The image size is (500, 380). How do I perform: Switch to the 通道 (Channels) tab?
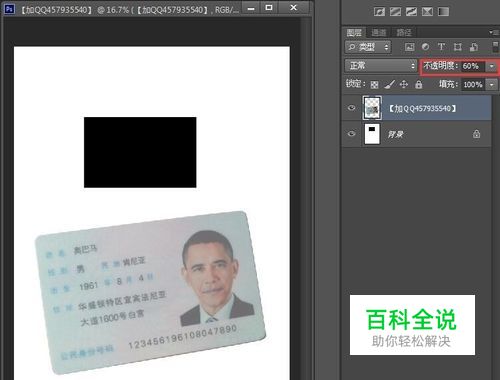pyautogui.click(x=379, y=32)
